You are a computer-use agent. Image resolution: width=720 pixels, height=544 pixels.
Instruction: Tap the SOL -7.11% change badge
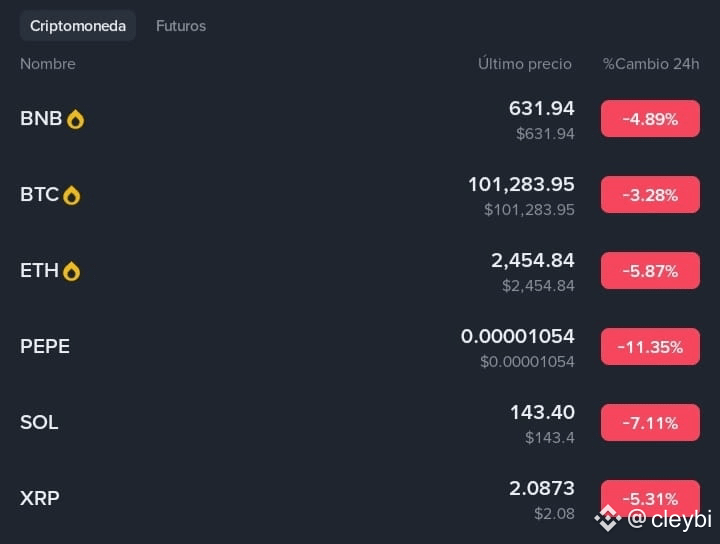(x=650, y=423)
